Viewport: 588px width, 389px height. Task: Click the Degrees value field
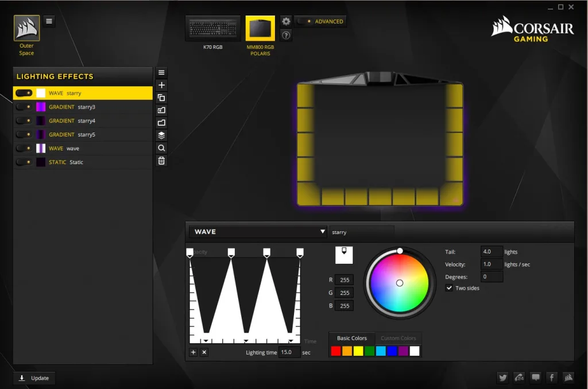[x=492, y=277]
